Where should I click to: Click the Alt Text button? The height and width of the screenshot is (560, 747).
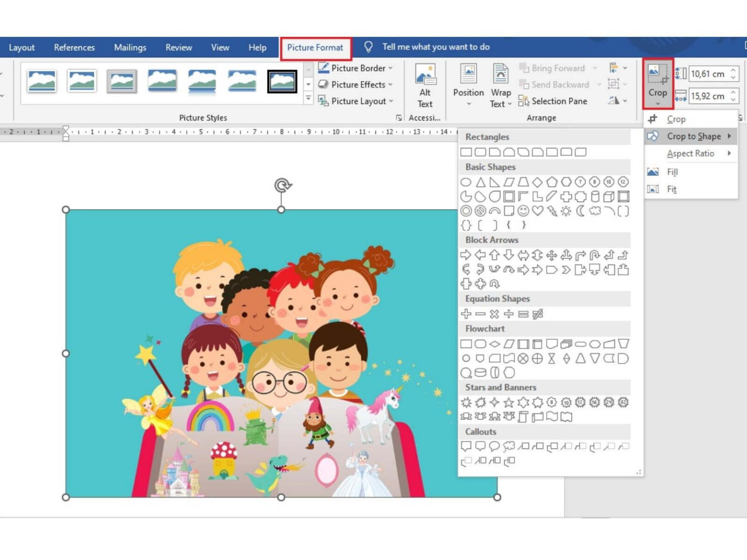pos(425,86)
